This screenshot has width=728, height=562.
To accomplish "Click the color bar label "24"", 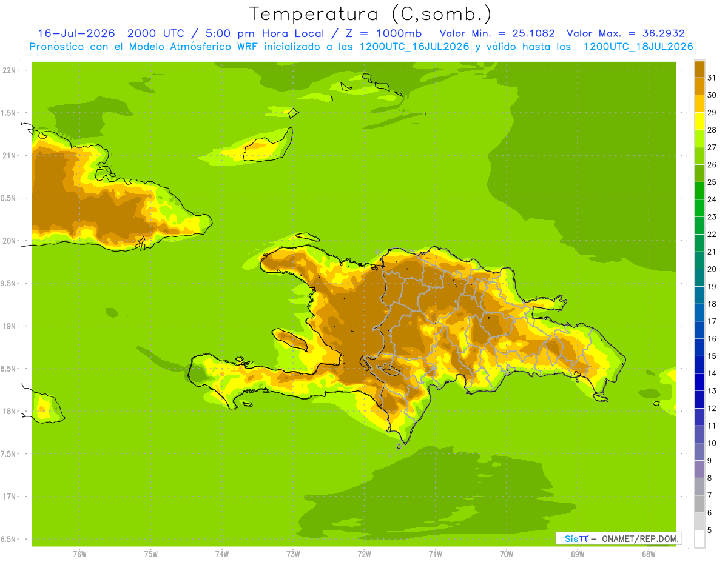I will tap(712, 199).
